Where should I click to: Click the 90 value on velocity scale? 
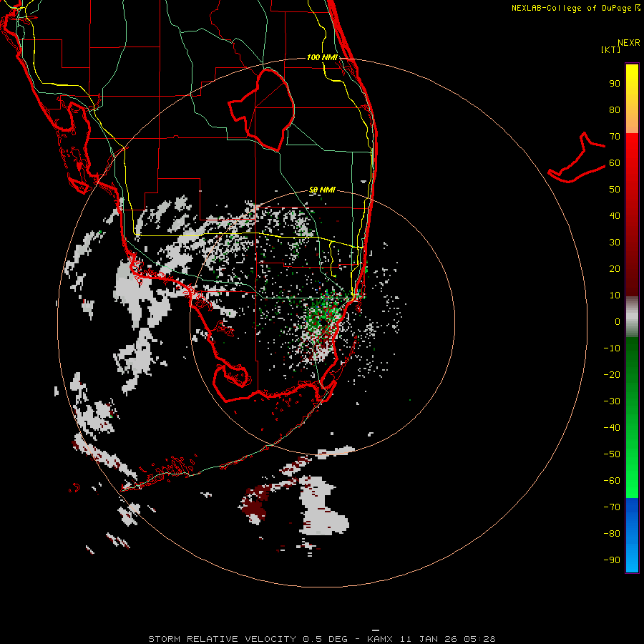615,84
